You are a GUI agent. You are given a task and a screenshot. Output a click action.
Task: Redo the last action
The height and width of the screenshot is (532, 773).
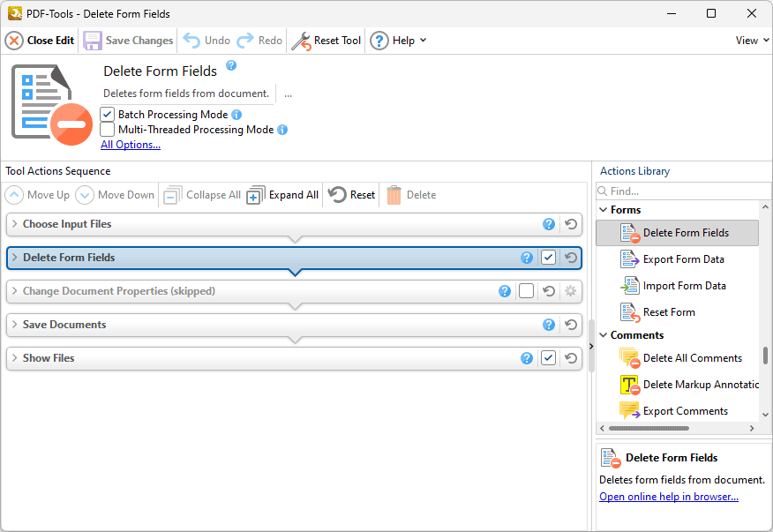pyautogui.click(x=259, y=41)
